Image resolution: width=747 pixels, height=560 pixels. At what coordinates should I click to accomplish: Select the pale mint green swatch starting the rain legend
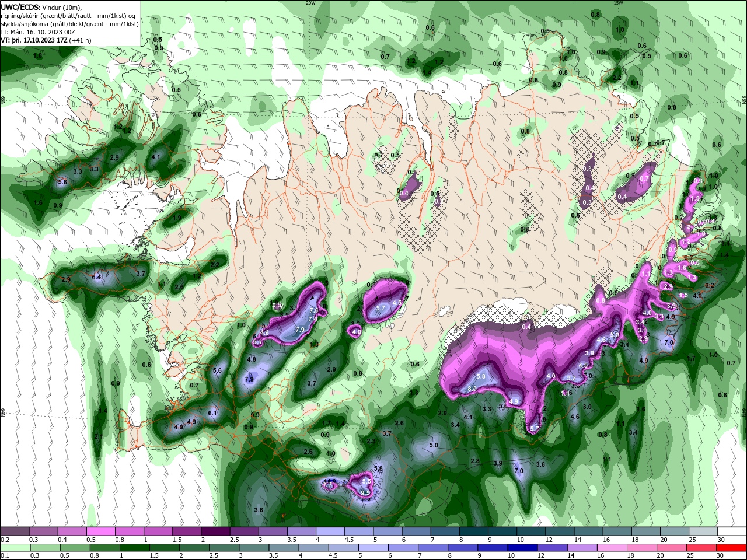coord(15,548)
